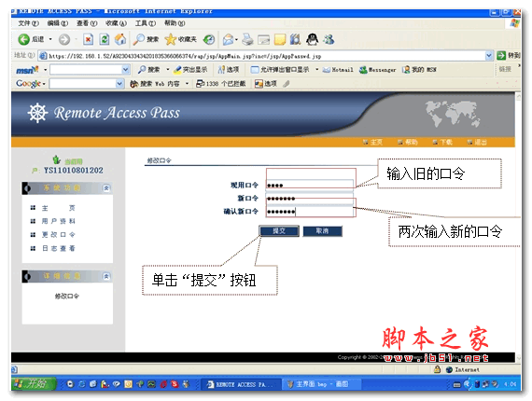Select 用户资料 in the sidebar menu
This screenshot has width=532, height=401.
click(58, 221)
